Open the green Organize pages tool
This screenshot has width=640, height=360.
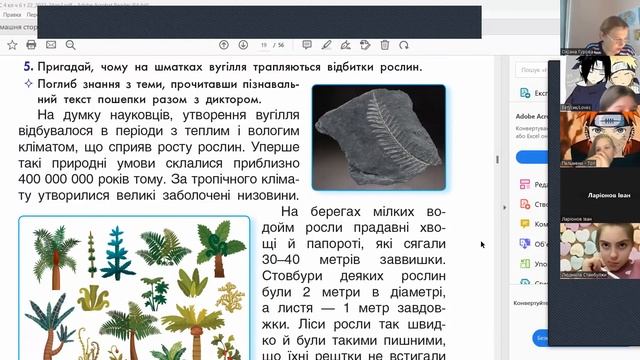[525, 264]
